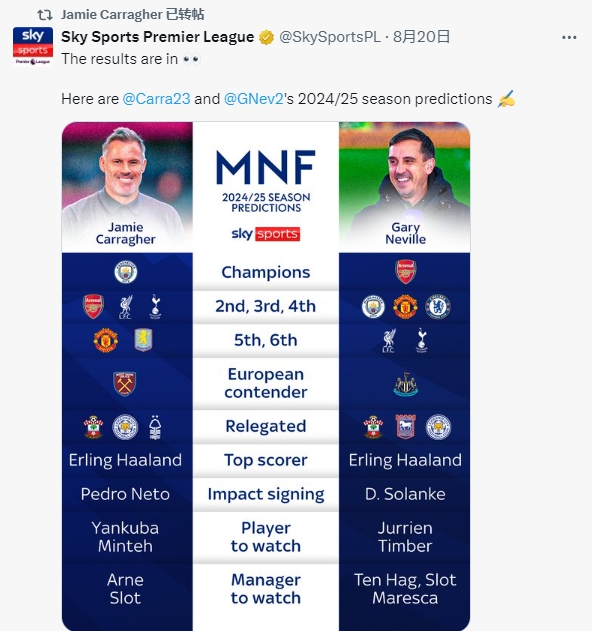Click Gary Neville's photo
Viewport: 592px width, 631px height.
404,187
